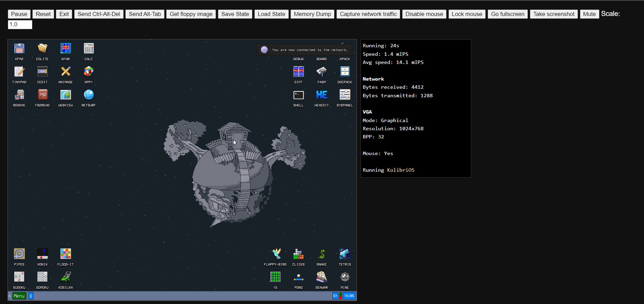Launch the SHELL terminal icon
Image resolution: width=644 pixels, height=304 pixels.
pos(298,95)
